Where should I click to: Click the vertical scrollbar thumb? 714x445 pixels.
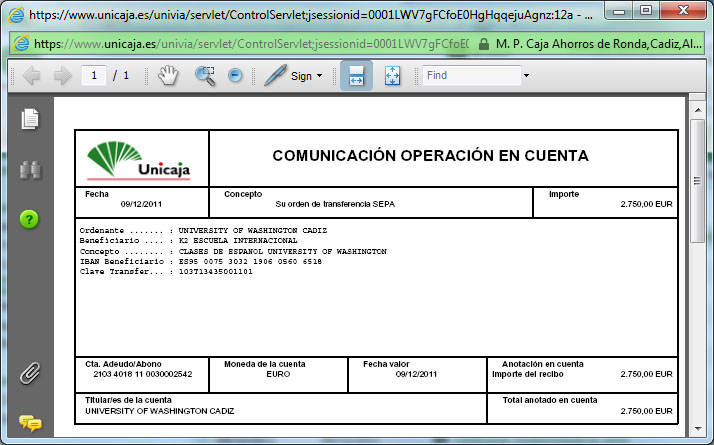(x=697, y=181)
